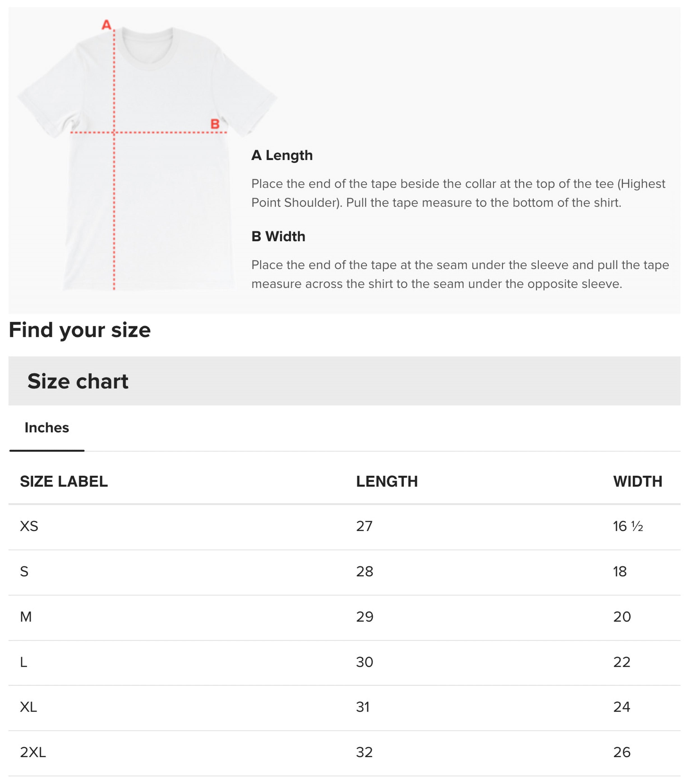The height and width of the screenshot is (784, 690).
Task: Click the B Width heading
Action: point(278,237)
